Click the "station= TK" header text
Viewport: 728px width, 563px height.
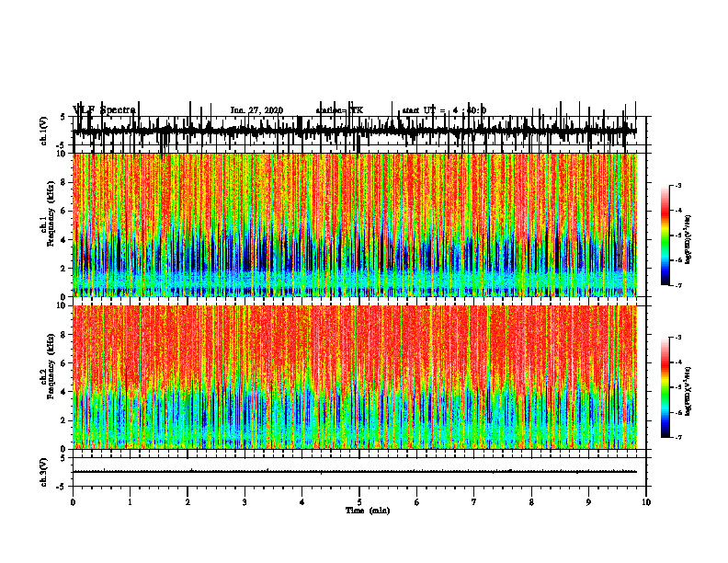click(339, 110)
